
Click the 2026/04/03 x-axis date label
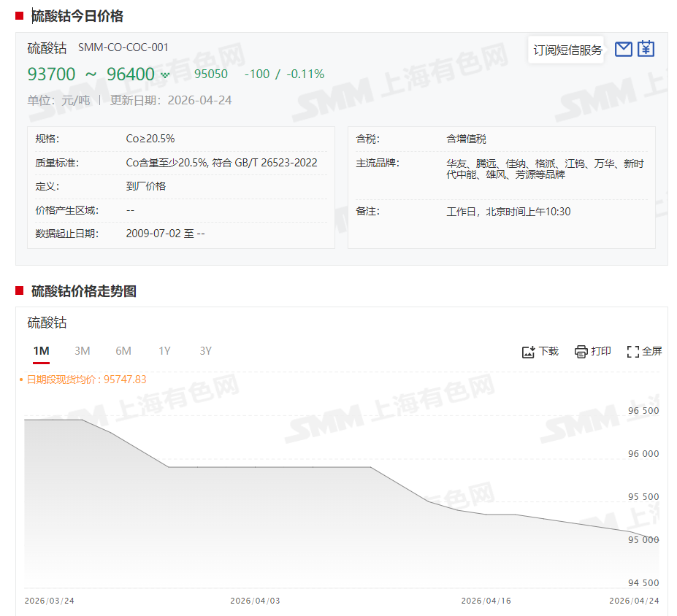(x=255, y=601)
